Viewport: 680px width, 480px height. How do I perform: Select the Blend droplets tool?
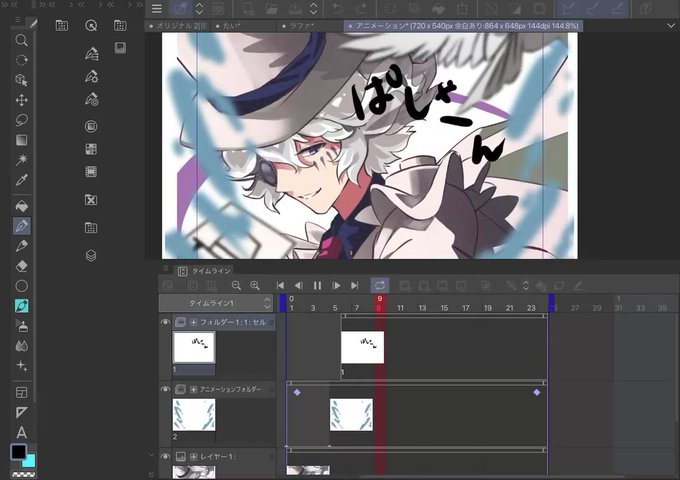tap(21, 346)
